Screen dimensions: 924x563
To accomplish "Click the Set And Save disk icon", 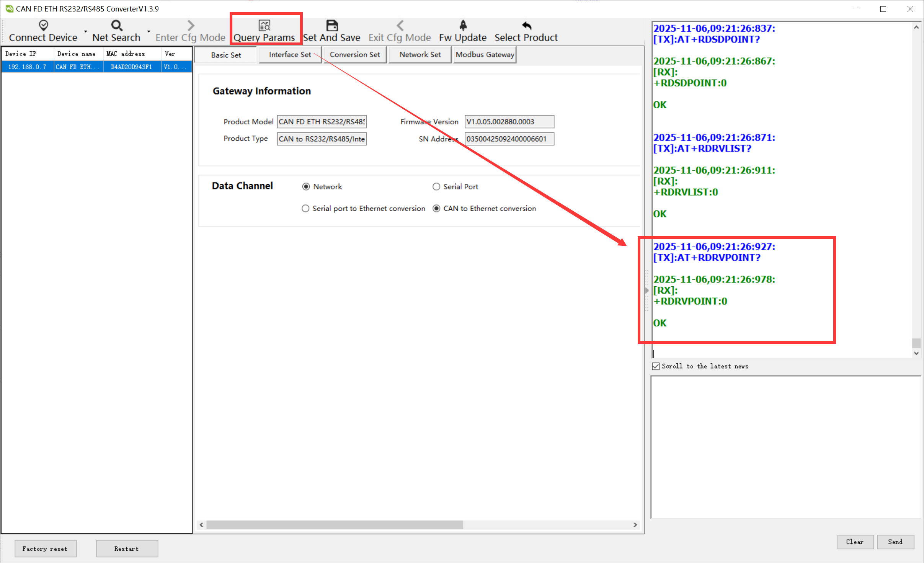I will tap(332, 25).
